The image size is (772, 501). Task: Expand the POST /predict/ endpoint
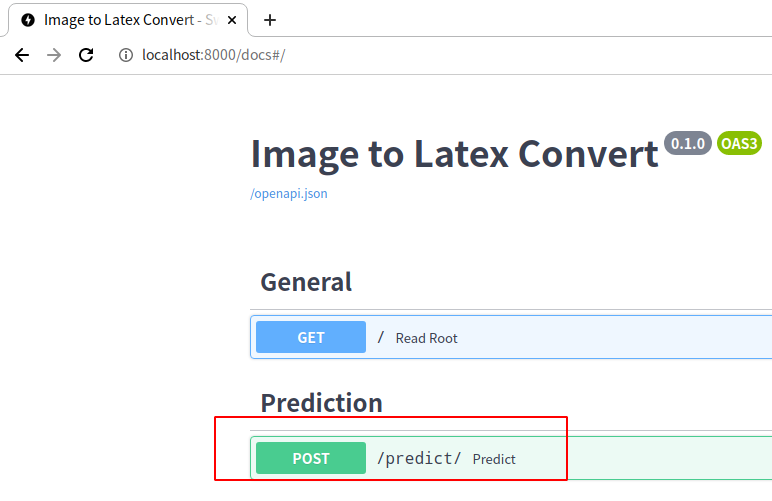tap(511, 458)
